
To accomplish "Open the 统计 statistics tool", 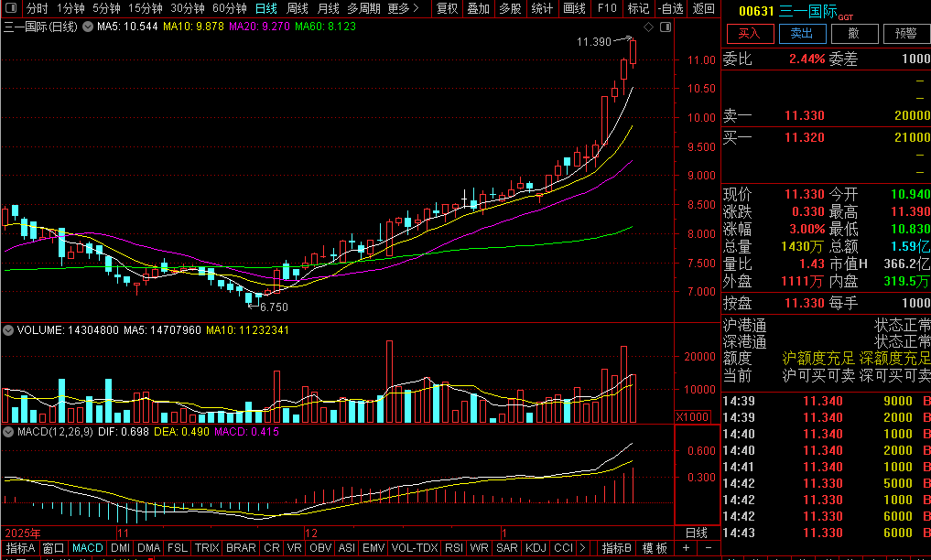I will 542,8.
